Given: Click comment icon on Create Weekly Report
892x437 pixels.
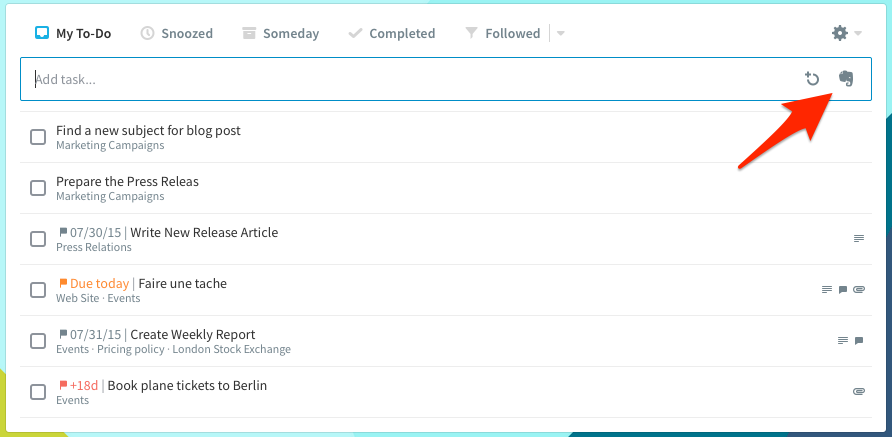Looking at the screenshot, I should click(x=859, y=341).
